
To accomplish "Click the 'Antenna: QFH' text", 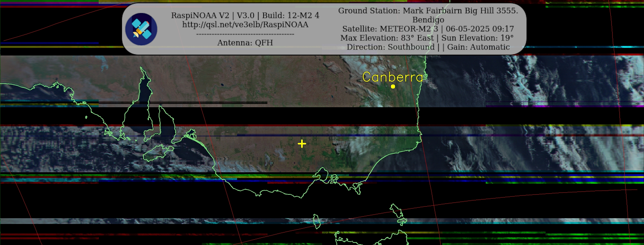I will coord(245,43).
